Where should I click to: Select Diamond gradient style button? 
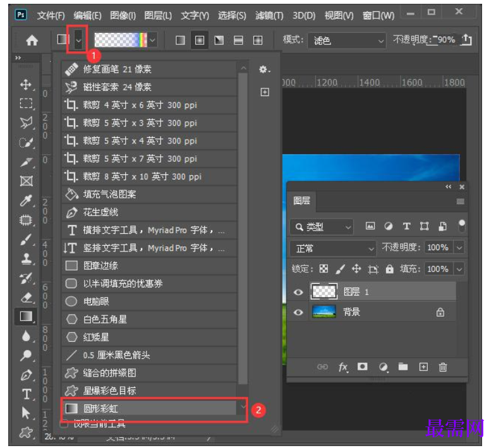[258, 40]
